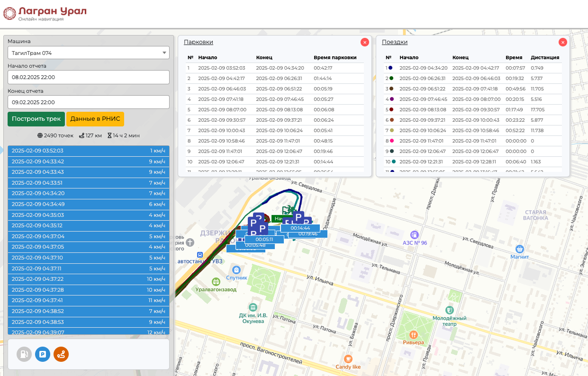Image resolution: width=588 pixels, height=376 pixels.
Task: Click the 00:14:44 parking label on map
Action: (x=300, y=228)
